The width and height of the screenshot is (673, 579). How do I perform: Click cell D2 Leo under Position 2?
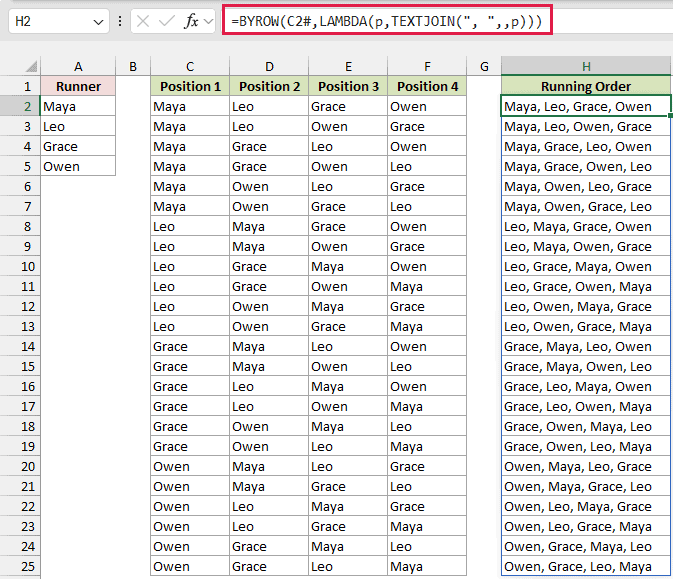(x=269, y=106)
